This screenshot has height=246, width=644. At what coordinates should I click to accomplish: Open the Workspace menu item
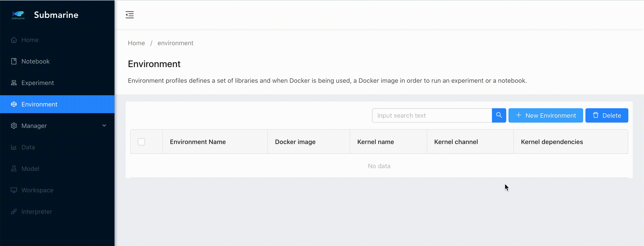coord(38,190)
